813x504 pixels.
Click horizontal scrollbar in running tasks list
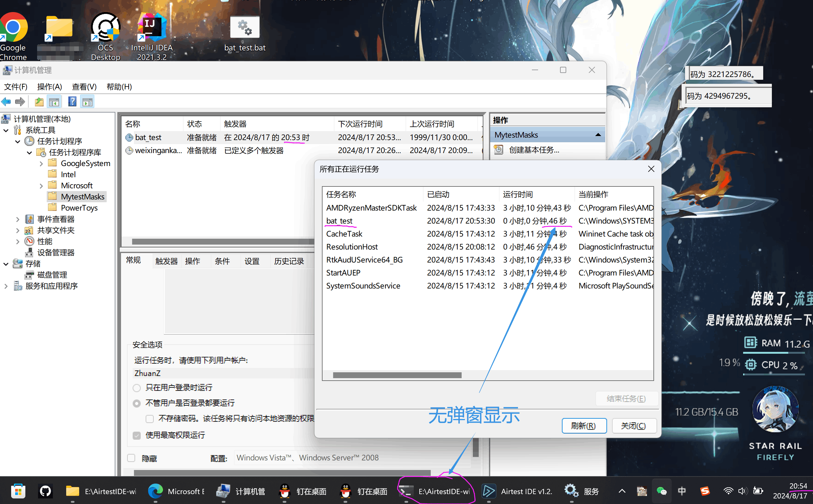397,375
